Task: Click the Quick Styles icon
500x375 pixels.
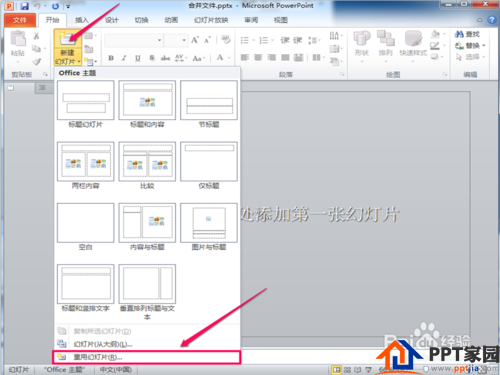Action: click(413, 38)
